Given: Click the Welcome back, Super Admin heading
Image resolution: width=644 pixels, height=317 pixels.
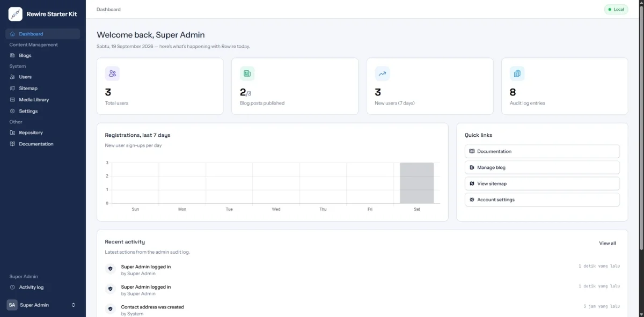Looking at the screenshot, I should click(151, 35).
